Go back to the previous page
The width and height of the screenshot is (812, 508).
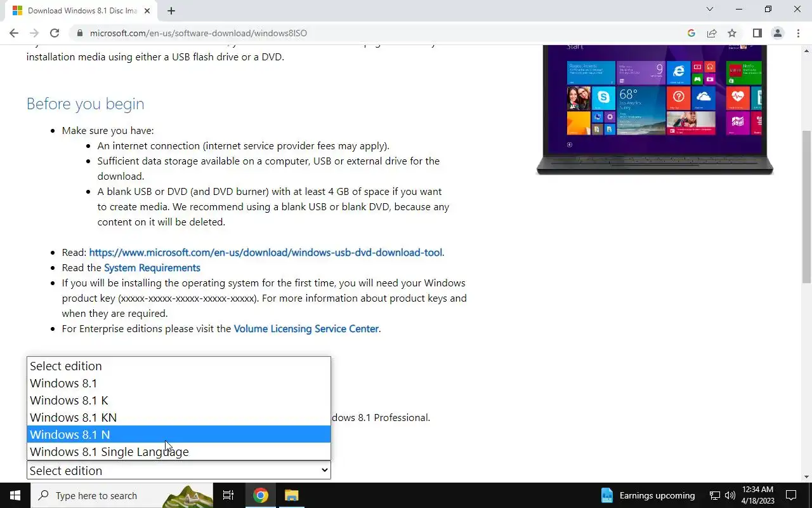click(x=14, y=33)
